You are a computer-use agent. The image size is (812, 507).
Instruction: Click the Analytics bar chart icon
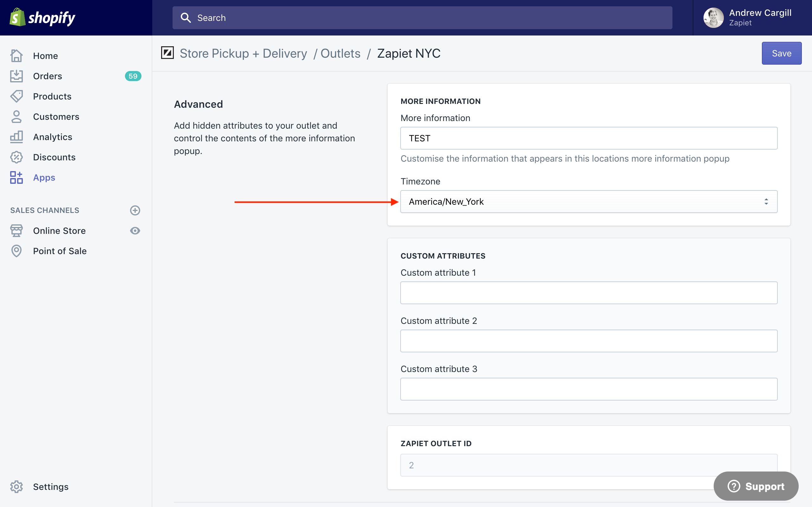tap(16, 137)
